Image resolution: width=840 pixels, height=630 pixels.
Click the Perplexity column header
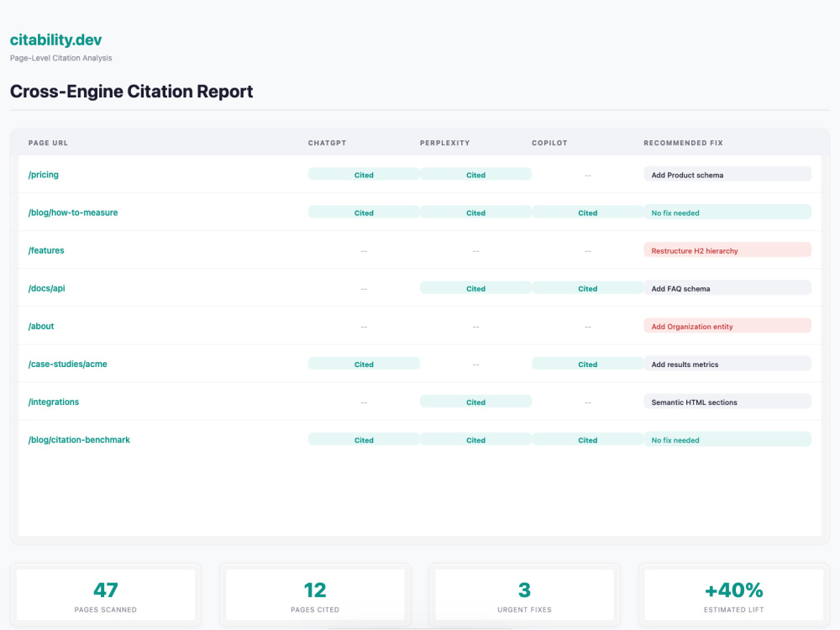point(444,143)
